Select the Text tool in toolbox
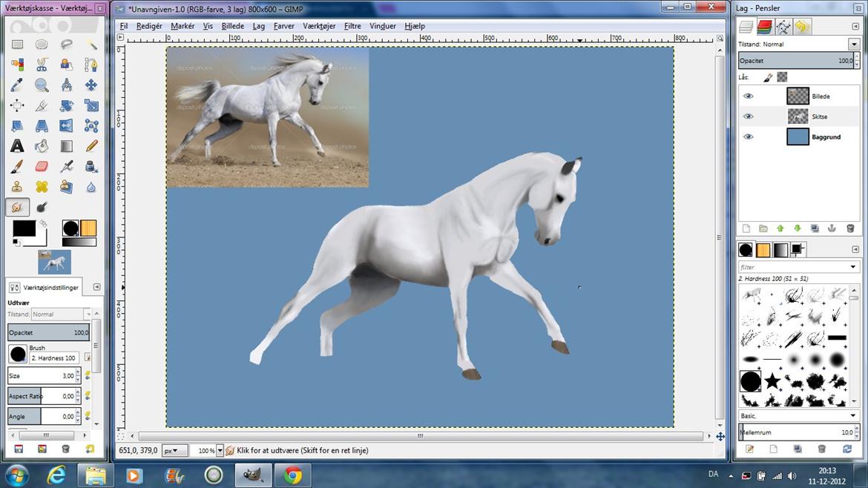Screen dimensions: 868x488 point(17,146)
